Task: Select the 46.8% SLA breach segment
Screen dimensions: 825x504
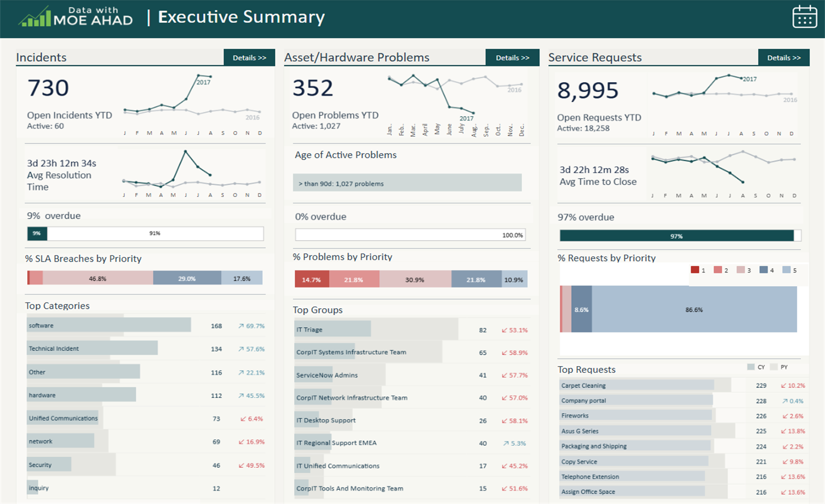Action: point(98,278)
